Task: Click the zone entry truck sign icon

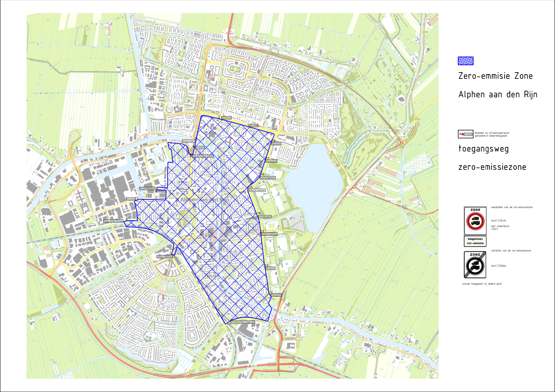Action: click(x=475, y=221)
